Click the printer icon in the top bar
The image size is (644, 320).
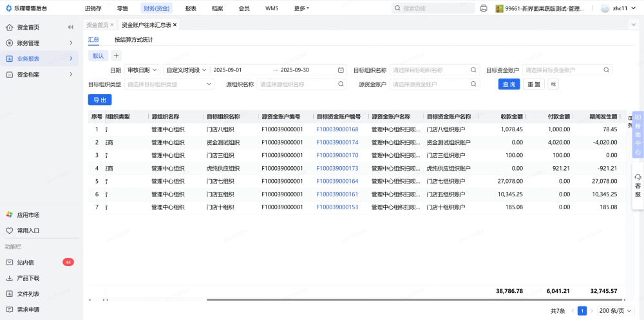(484, 8)
